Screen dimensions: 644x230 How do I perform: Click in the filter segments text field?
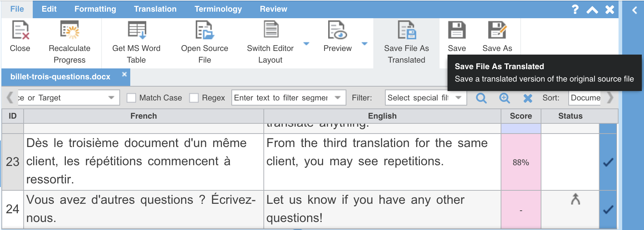pos(281,98)
